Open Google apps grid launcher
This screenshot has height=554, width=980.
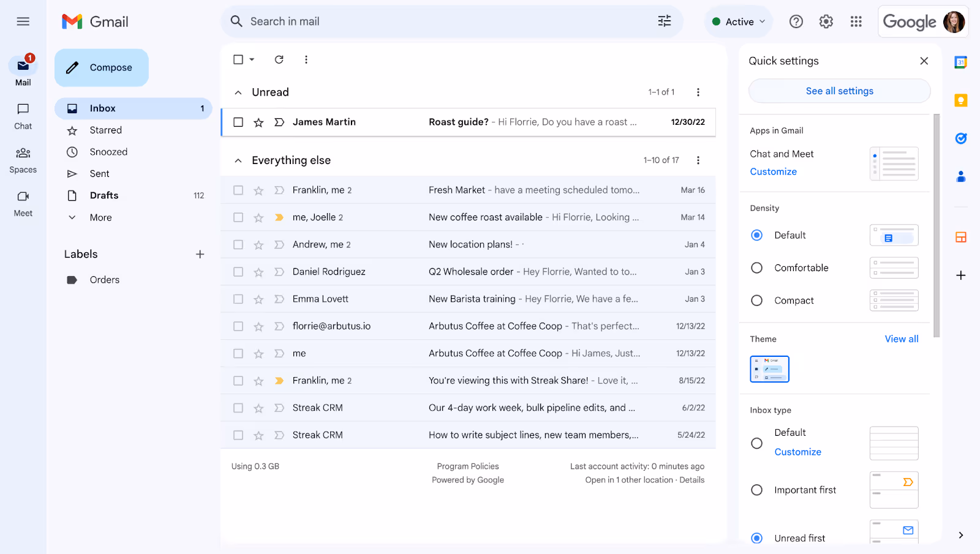[x=856, y=21]
